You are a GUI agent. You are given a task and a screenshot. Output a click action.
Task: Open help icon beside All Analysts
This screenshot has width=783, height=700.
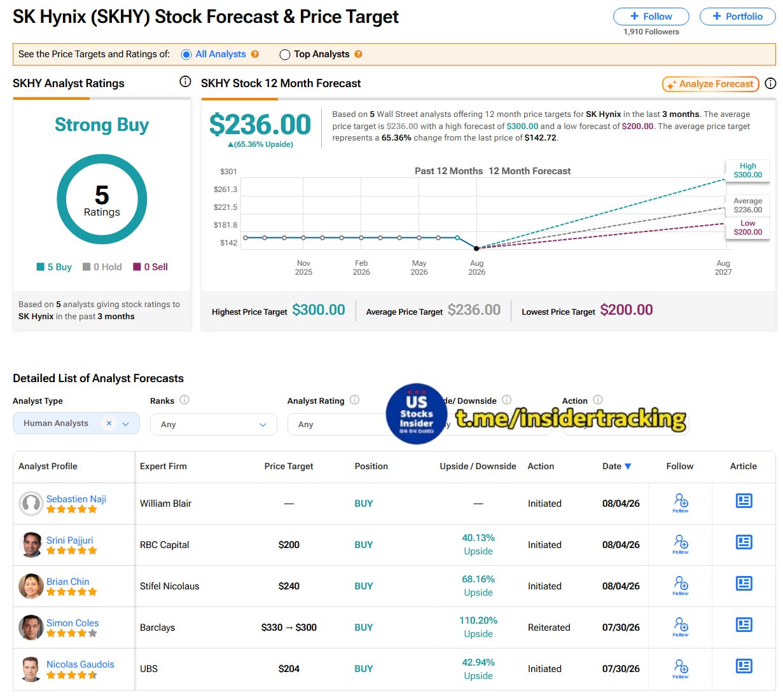pos(255,55)
